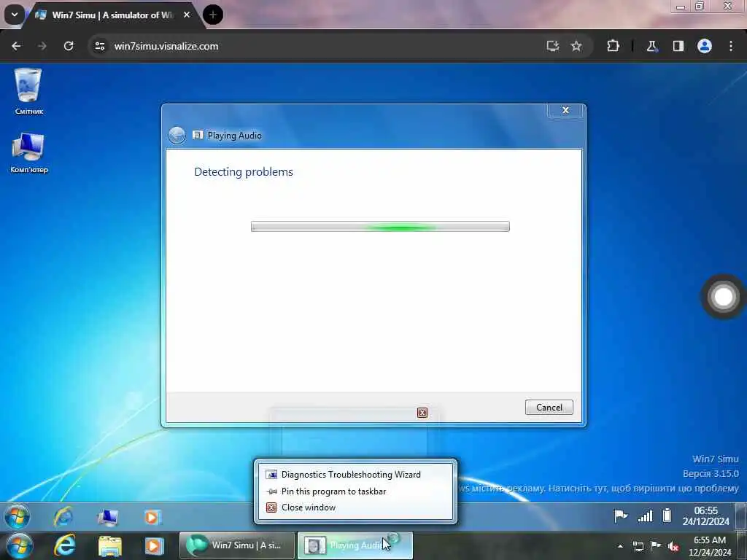Click the install app icon in address bar
Viewport: 747px width, 560px height.
click(553, 46)
